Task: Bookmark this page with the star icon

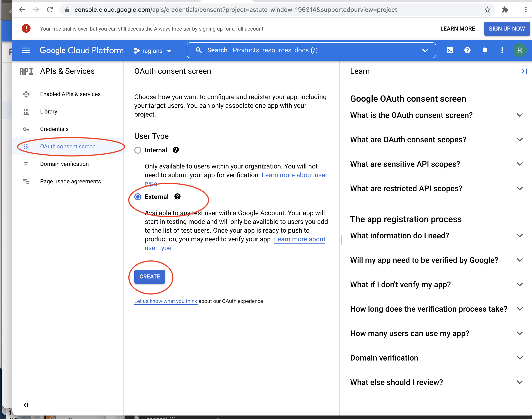Action: [487, 10]
